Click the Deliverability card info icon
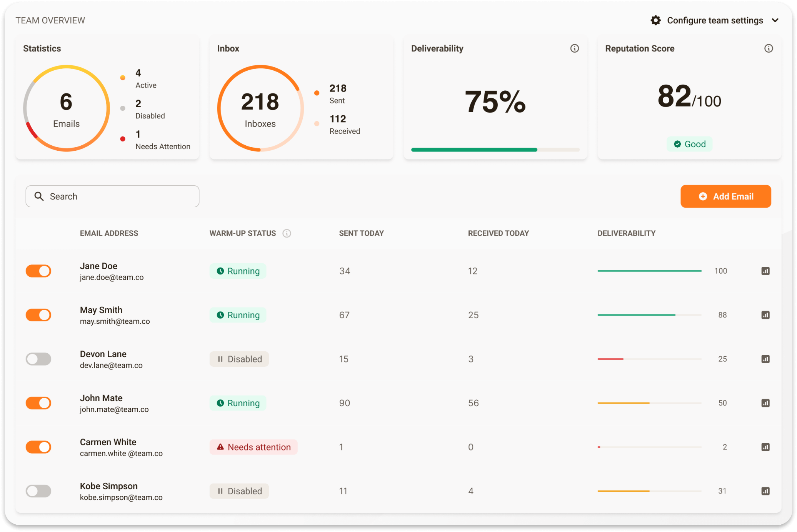This screenshot has width=797, height=532. point(574,48)
